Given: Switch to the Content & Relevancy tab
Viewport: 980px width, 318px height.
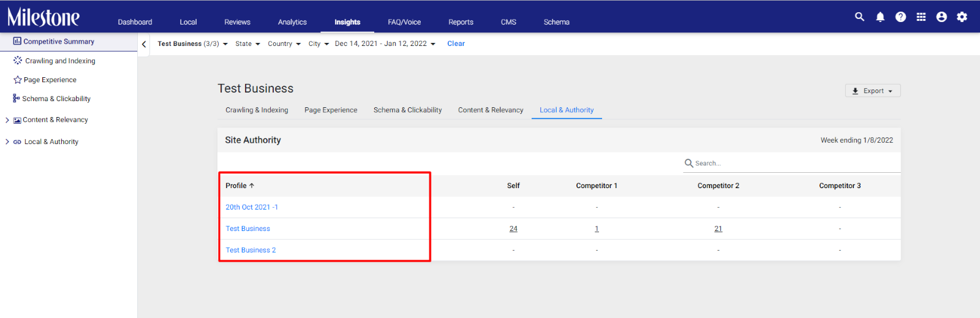Looking at the screenshot, I should click(491, 110).
